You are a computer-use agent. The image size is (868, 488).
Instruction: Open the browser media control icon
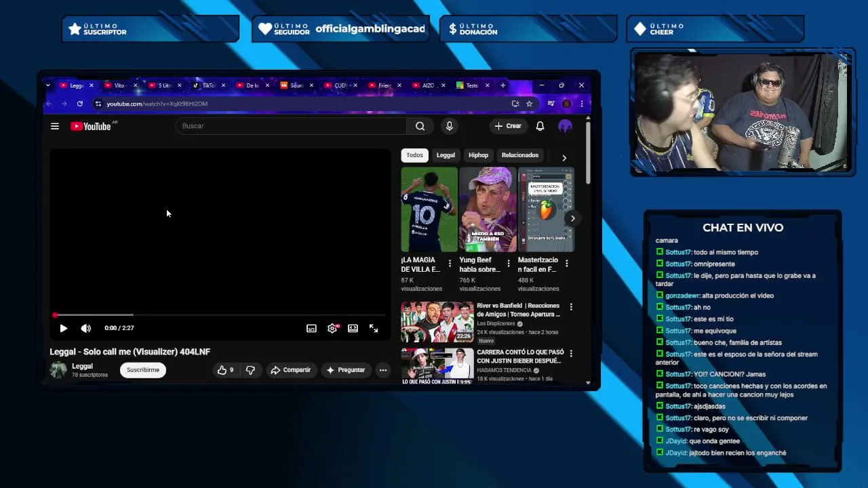pos(551,104)
